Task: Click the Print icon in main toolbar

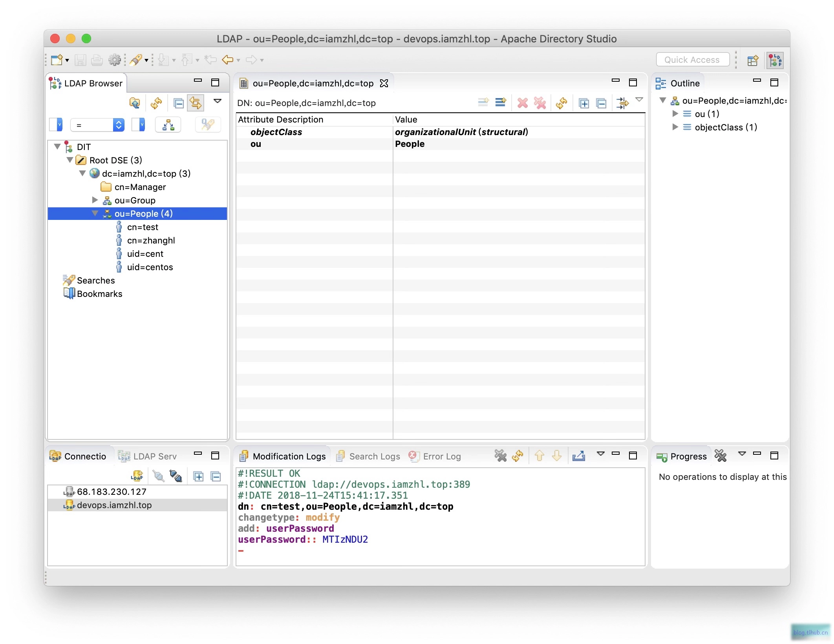Action: pyautogui.click(x=97, y=60)
